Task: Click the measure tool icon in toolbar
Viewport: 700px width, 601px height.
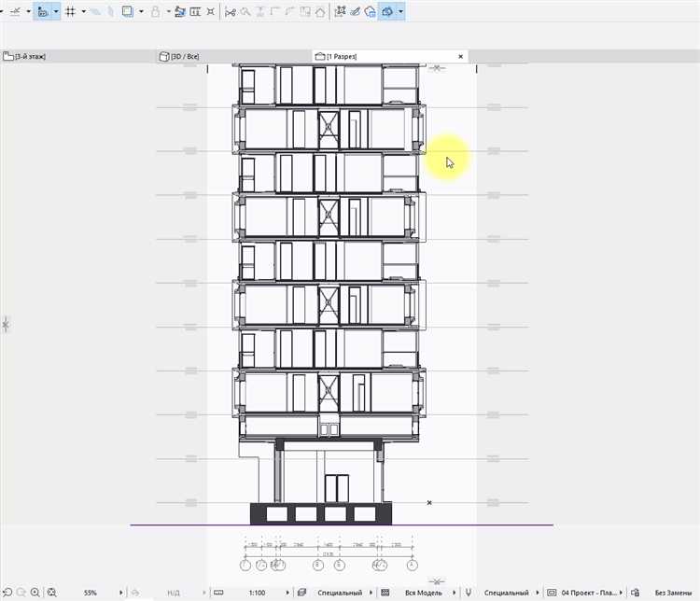Action: (x=180, y=11)
